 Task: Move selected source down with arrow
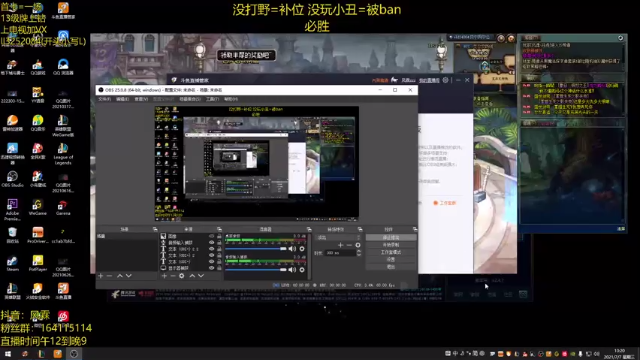(201, 276)
